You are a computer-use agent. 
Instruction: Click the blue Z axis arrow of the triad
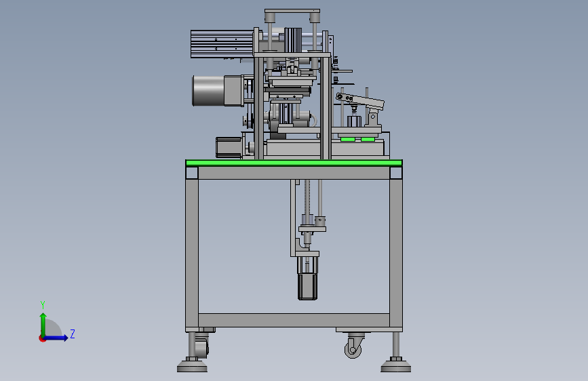[56, 338]
